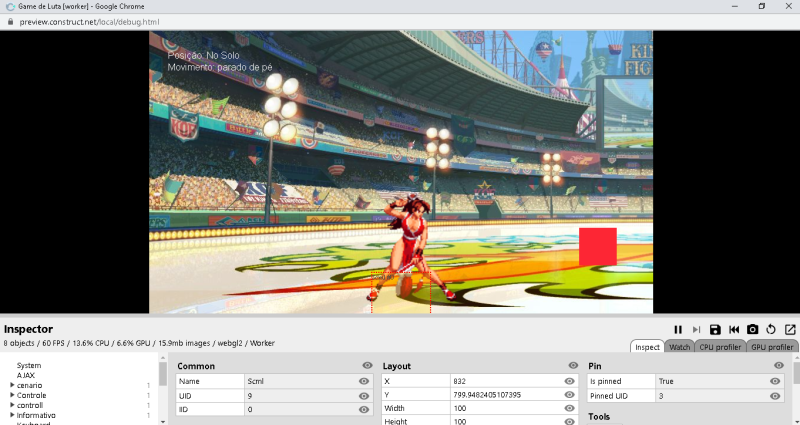This screenshot has height=425, width=800.
Task: Click the UID value 9
Action: coord(250,396)
